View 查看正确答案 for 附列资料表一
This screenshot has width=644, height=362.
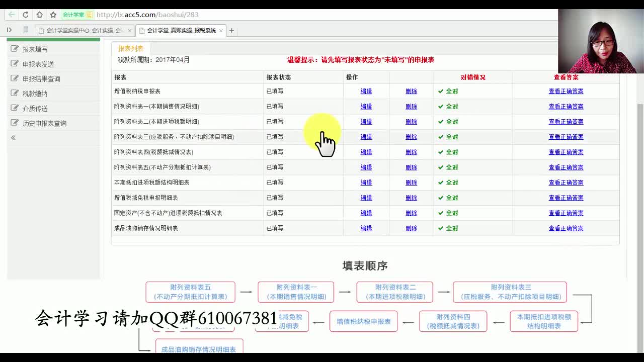566,106
